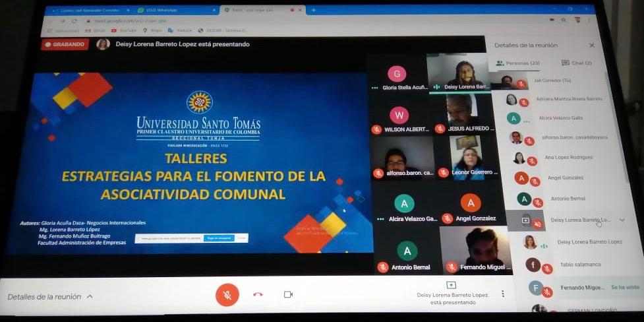Select the JESUS ALFREDO video tile
The width and height of the screenshot is (644, 322).
(463, 115)
